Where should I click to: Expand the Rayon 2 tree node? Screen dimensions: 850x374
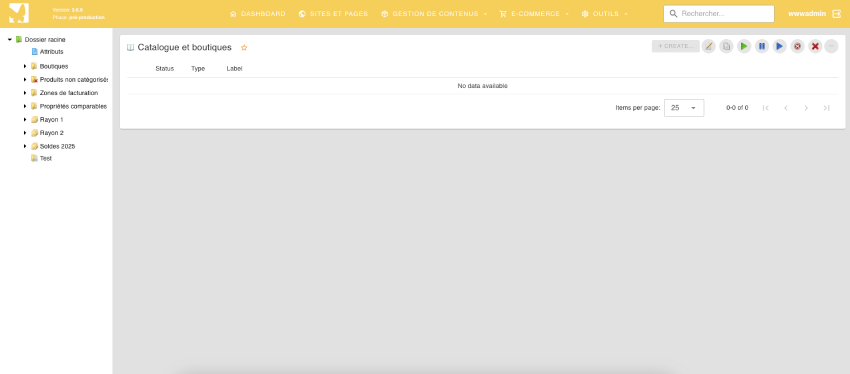coord(25,133)
